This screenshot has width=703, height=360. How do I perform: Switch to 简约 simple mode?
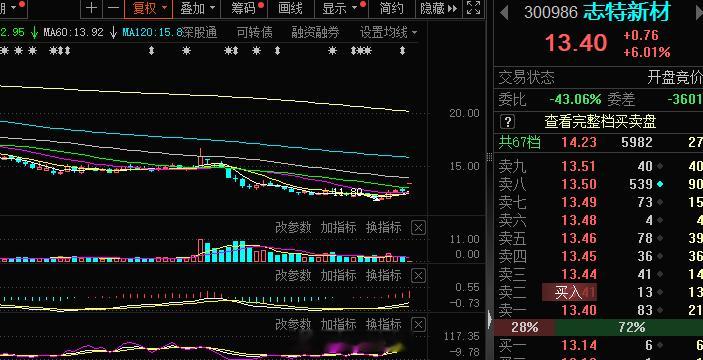[x=392, y=8]
